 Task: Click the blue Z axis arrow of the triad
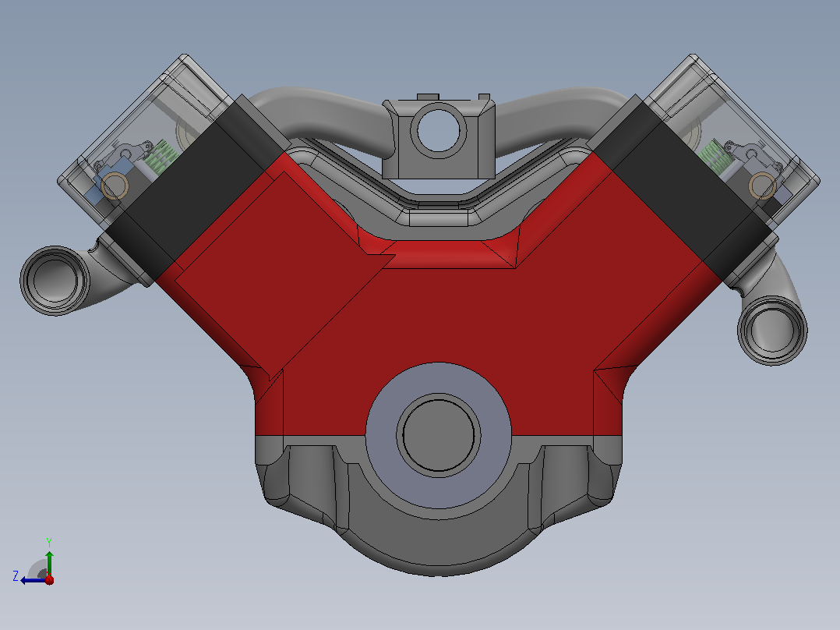tap(32, 580)
